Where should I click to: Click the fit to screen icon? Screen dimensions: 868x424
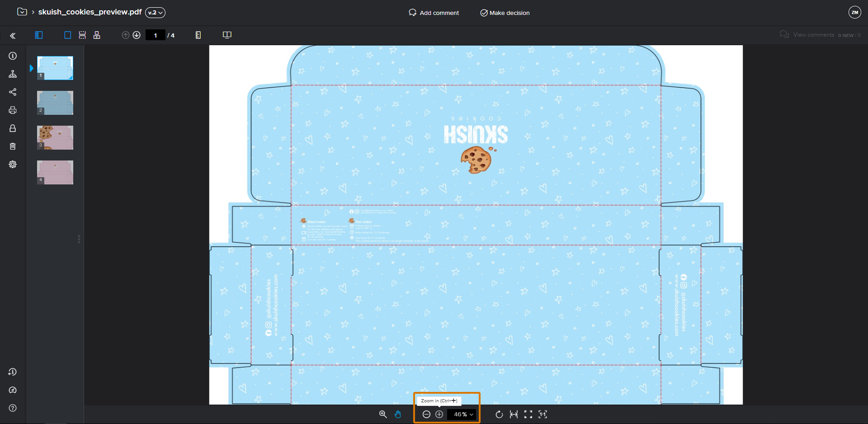[528, 414]
